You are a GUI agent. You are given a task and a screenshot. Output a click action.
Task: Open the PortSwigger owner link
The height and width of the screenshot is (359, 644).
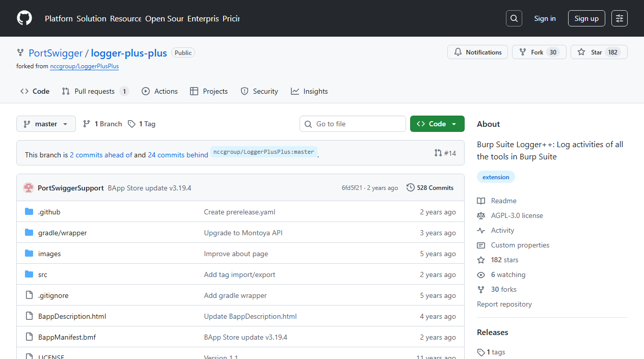(x=56, y=53)
